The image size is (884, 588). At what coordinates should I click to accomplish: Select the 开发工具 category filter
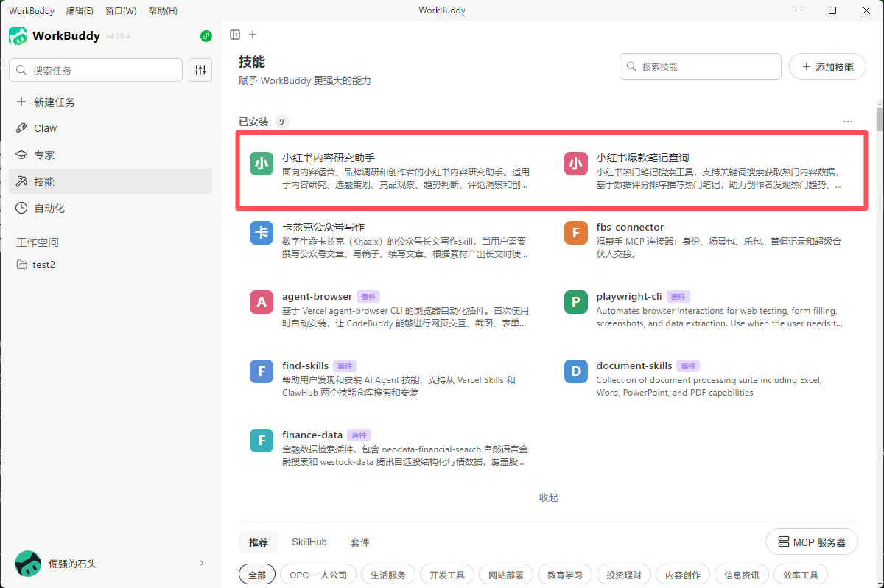point(447,575)
